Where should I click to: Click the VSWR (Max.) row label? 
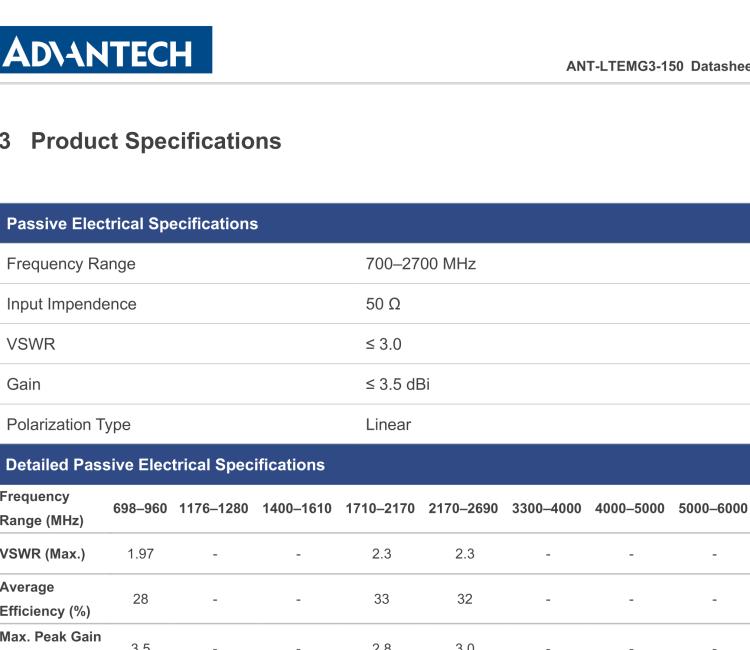tap(42, 553)
